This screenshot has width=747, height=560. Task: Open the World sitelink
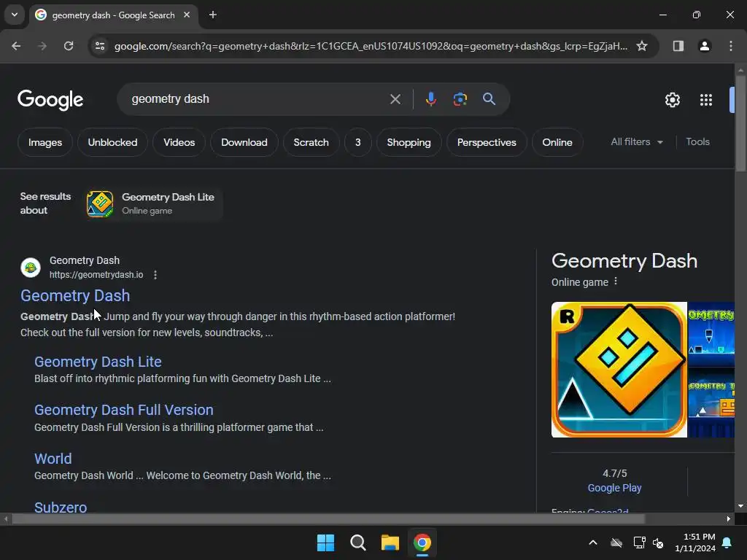53,459
